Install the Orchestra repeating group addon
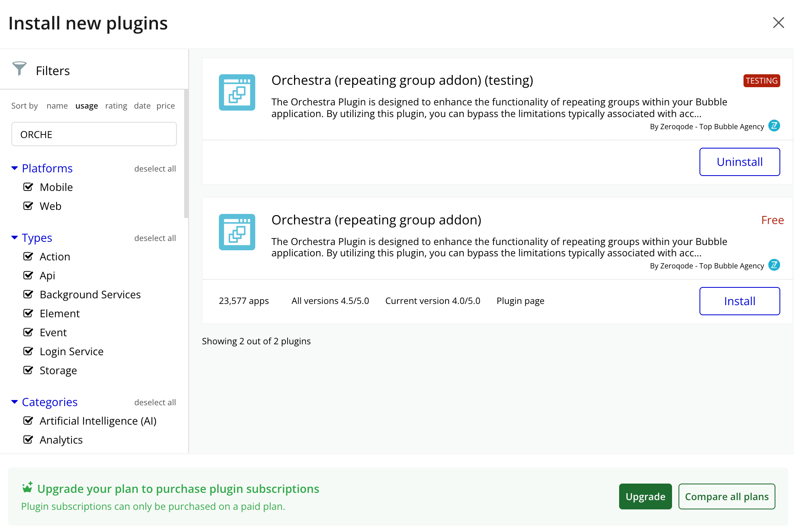 [739, 301]
